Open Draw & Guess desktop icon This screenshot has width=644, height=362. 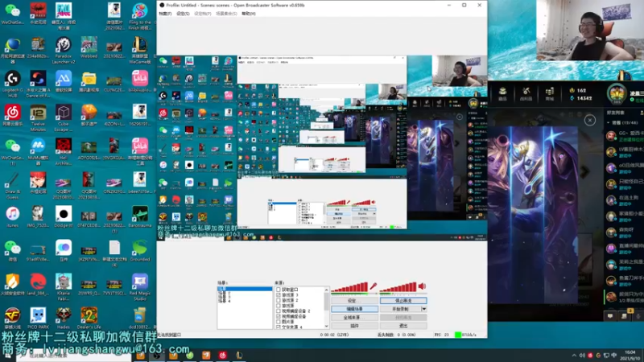tap(12, 186)
